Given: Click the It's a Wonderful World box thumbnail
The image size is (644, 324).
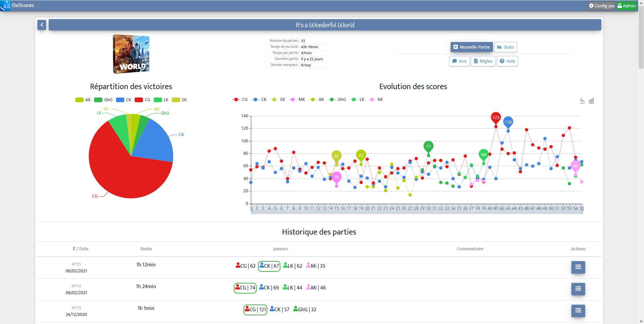Looking at the screenshot, I should click(131, 54).
